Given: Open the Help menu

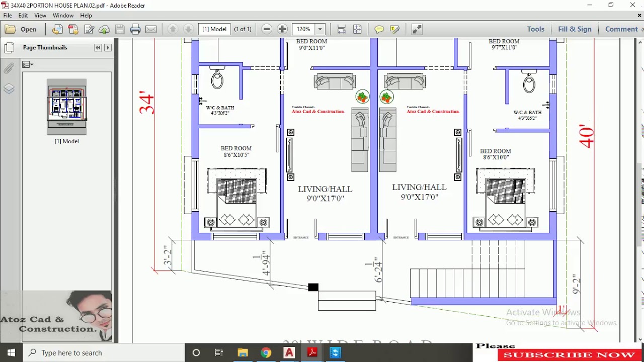Looking at the screenshot, I should [86, 16].
